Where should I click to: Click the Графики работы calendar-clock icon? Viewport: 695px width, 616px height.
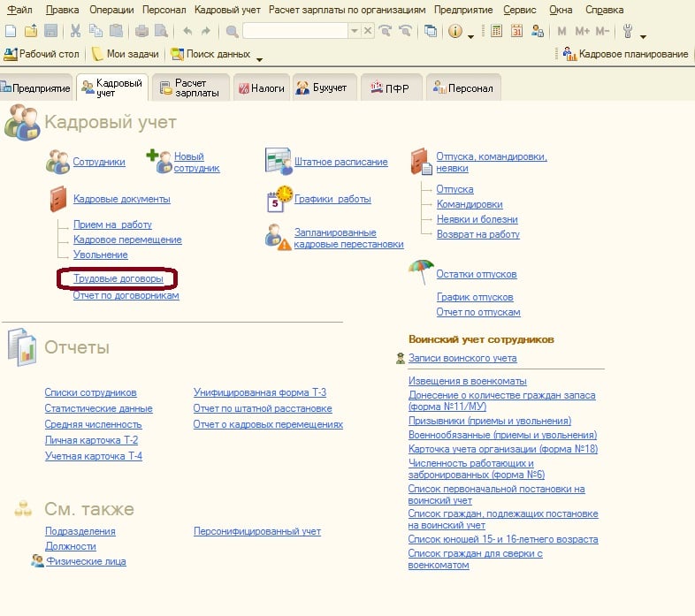pos(279,199)
